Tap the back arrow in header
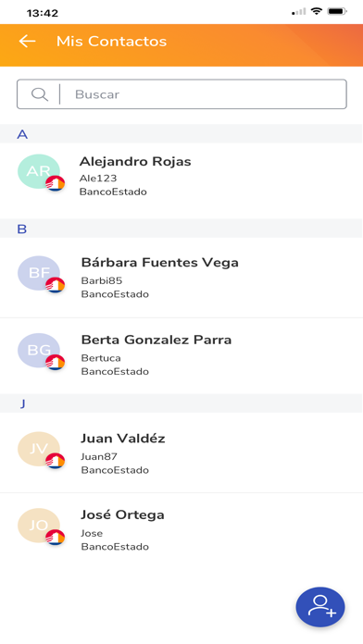 point(27,41)
